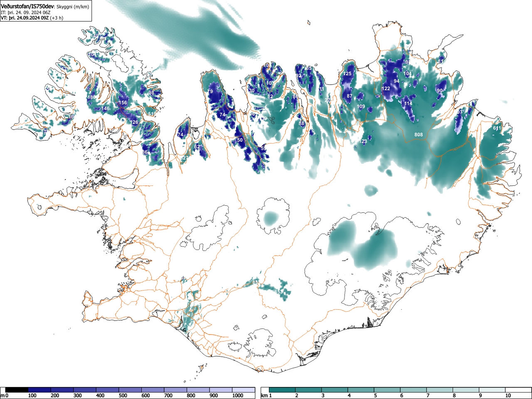Click the 'km' unit label of the legend

tap(264, 396)
